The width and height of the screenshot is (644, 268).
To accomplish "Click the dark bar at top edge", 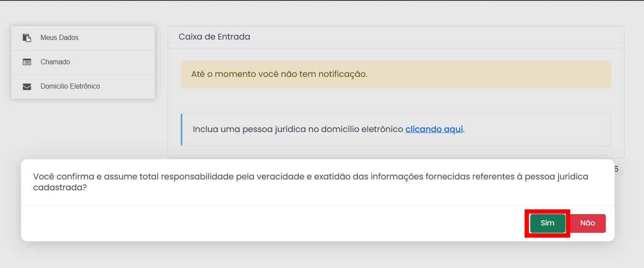I will [321, 0].
